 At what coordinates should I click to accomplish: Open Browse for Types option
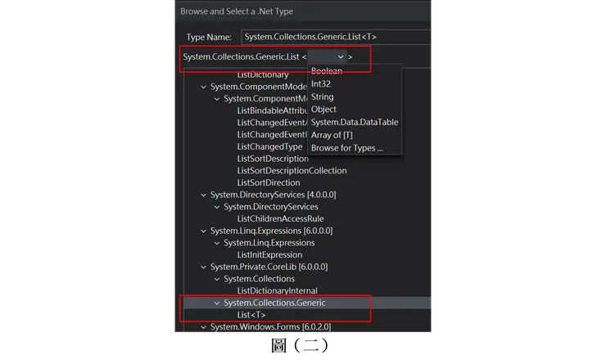tap(346, 148)
